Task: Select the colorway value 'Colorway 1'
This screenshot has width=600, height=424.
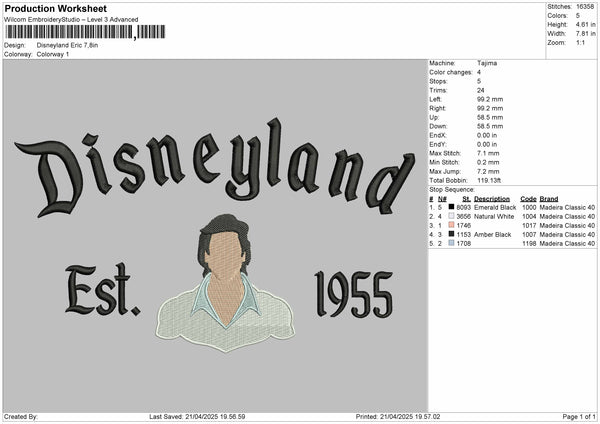Action: click(x=53, y=54)
